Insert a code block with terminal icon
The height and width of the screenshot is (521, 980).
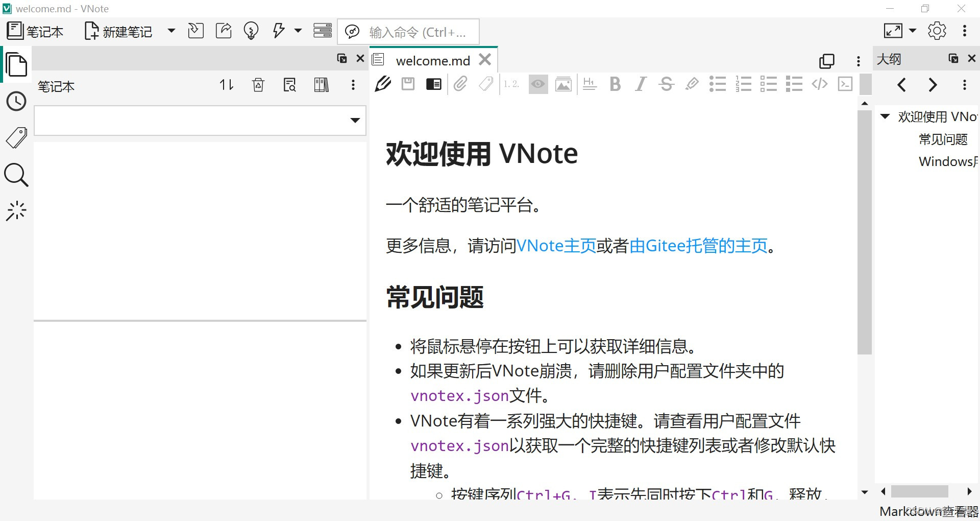(845, 84)
